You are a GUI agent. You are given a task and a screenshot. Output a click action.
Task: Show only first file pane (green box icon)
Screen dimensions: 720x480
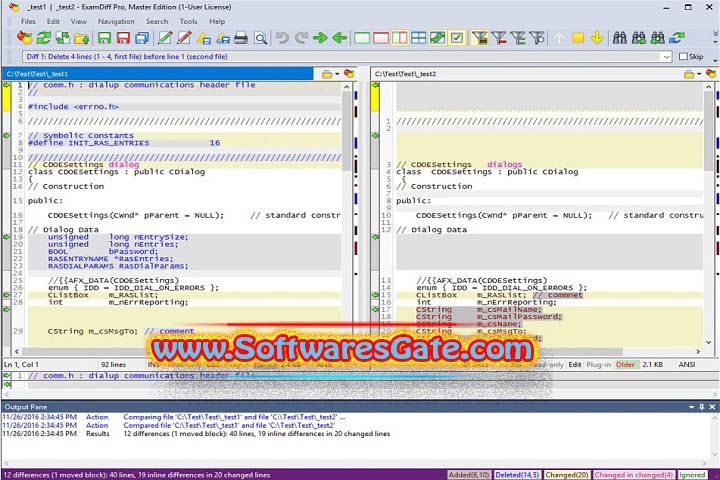362,38
